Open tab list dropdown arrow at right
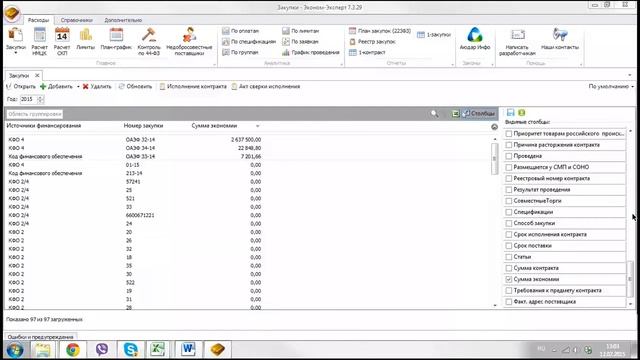This screenshot has width=640, height=360. tap(629, 75)
